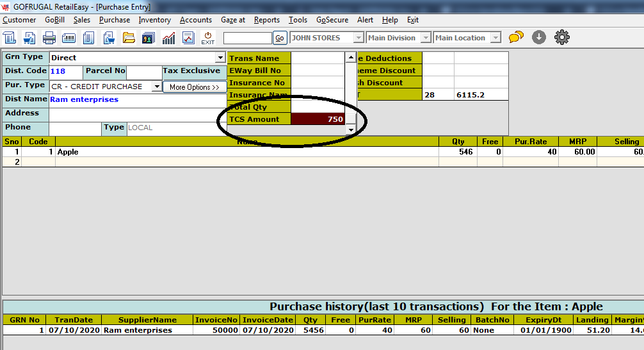Click the line graph report icon
Viewport: 644px width, 350px height.
pyautogui.click(x=188, y=38)
